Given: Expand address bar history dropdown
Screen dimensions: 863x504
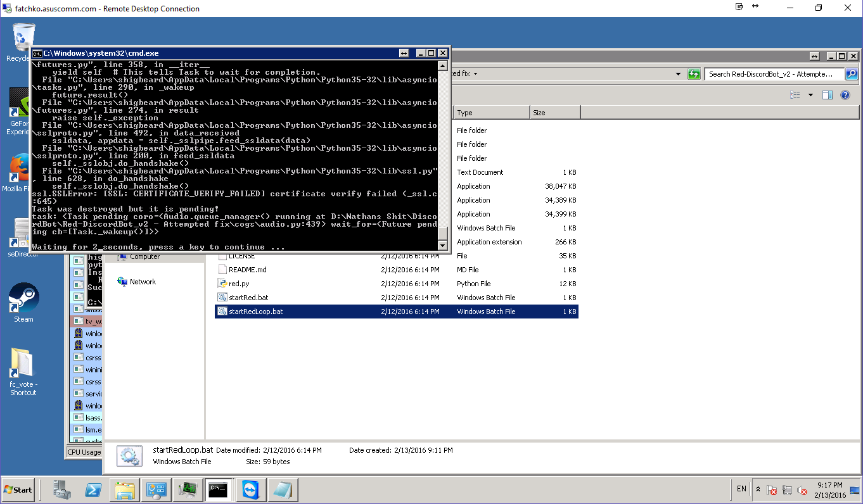Looking at the screenshot, I should point(678,74).
